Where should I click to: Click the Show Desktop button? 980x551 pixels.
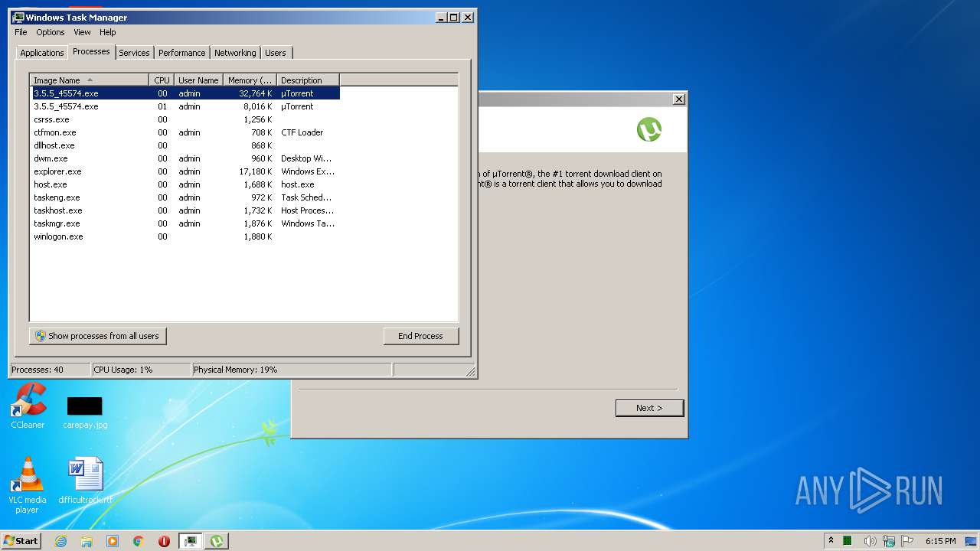pos(972,541)
